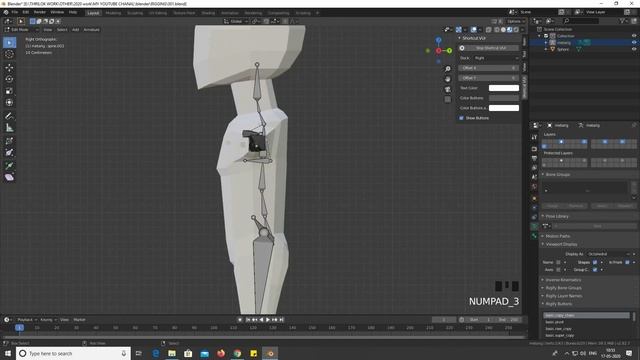
Task: Open the Render properties tab
Action: point(534,149)
